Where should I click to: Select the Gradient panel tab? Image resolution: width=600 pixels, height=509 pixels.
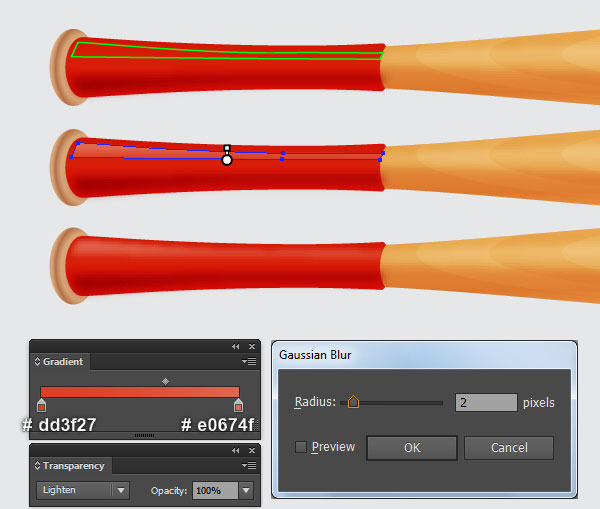62,362
